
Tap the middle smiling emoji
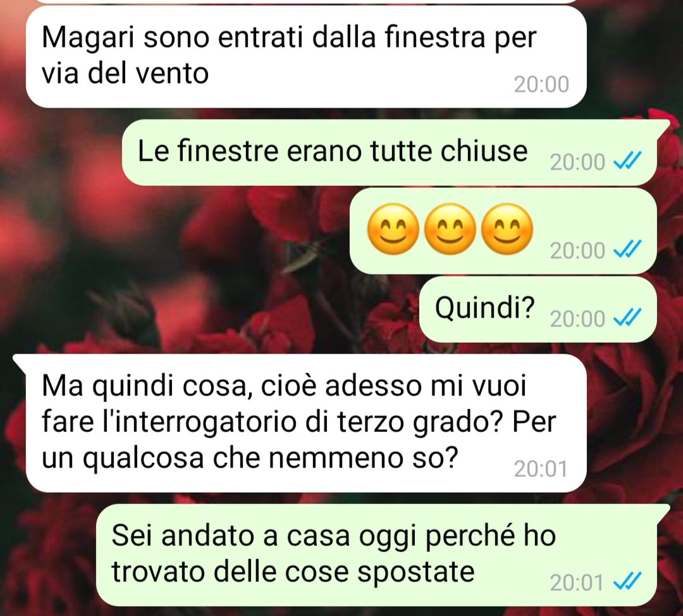coord(450,229)
